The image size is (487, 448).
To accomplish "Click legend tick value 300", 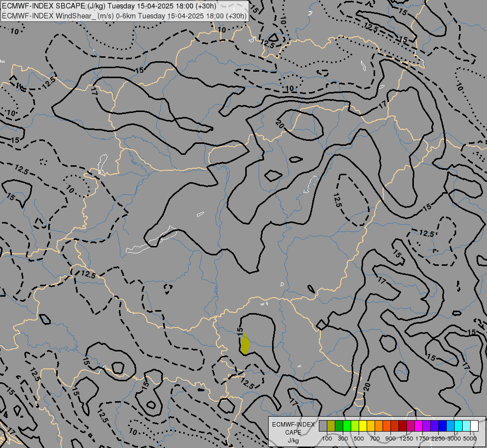I will (343, 439).
